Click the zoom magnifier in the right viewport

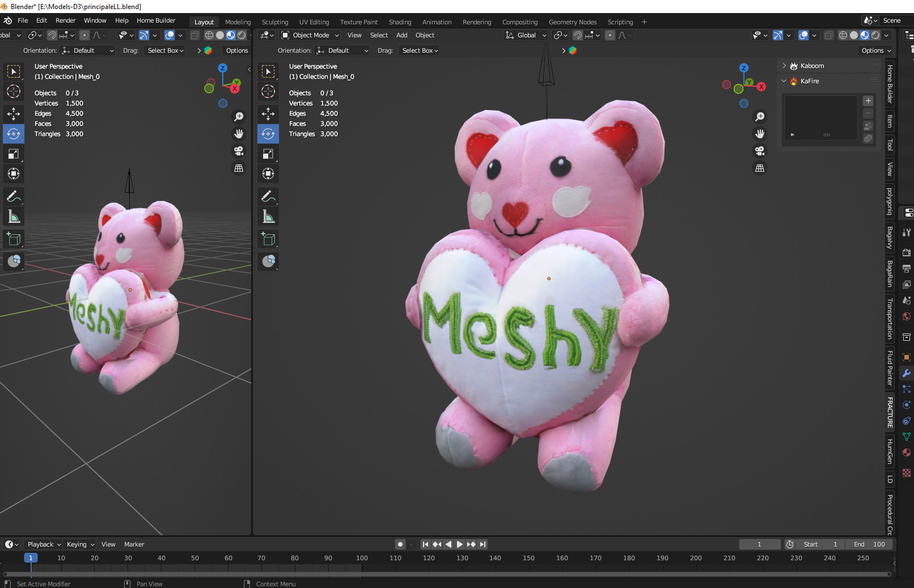[760, 117]
